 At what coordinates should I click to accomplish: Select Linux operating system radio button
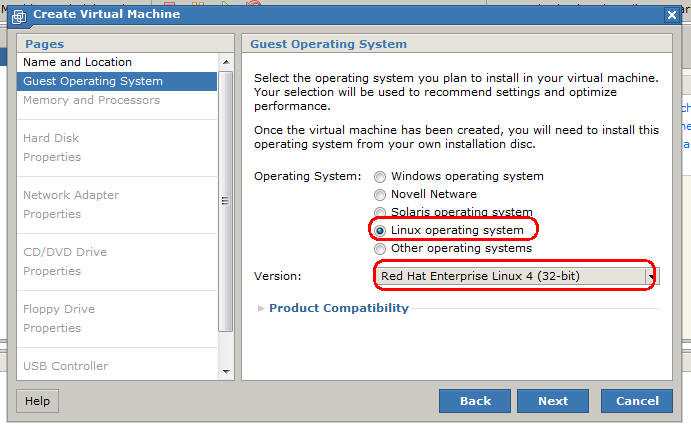click(x=380, y=230)
